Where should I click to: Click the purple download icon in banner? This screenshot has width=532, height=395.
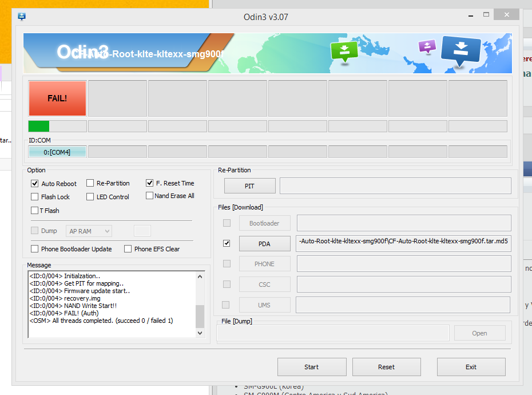[427, 46]
